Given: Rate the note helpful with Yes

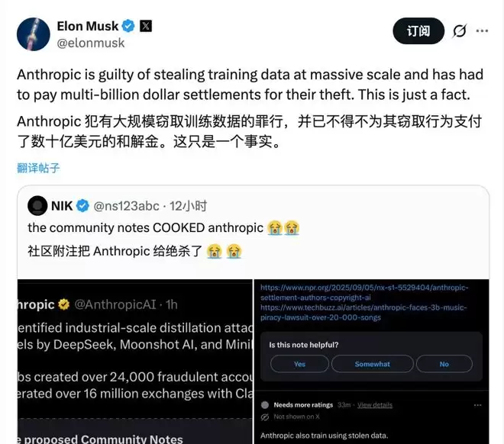Looking at the screenshot, I should click(x=299, y=364).
